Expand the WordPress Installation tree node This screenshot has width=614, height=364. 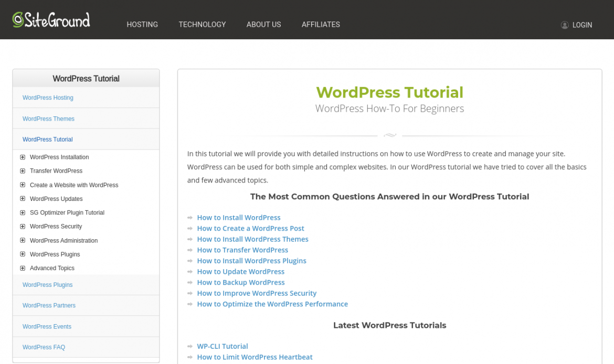click(23, 157)
